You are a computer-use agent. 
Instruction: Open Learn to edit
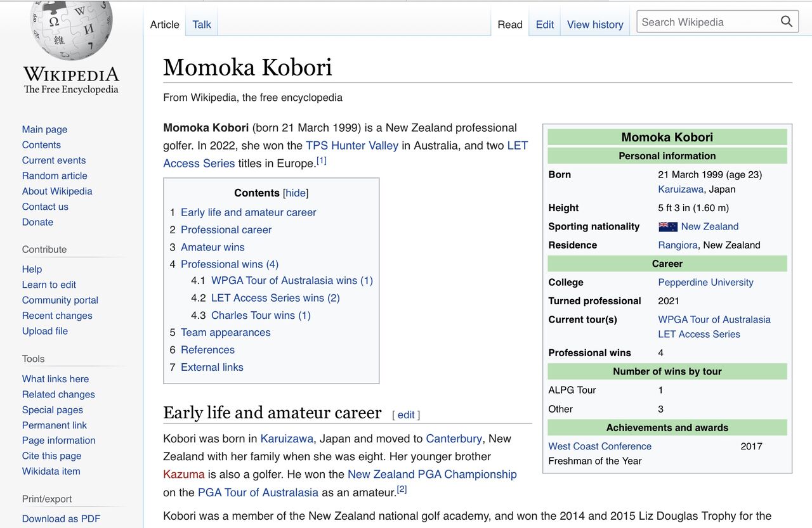coord(49,285)
